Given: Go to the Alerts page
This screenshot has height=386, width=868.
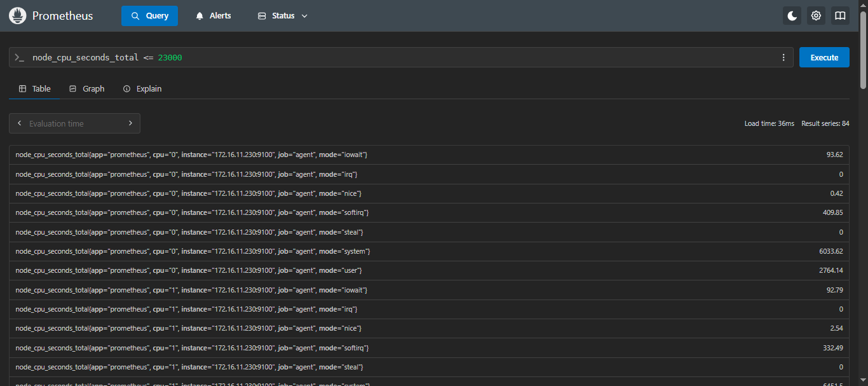Looking at the screenshot, I should (214, 16).
